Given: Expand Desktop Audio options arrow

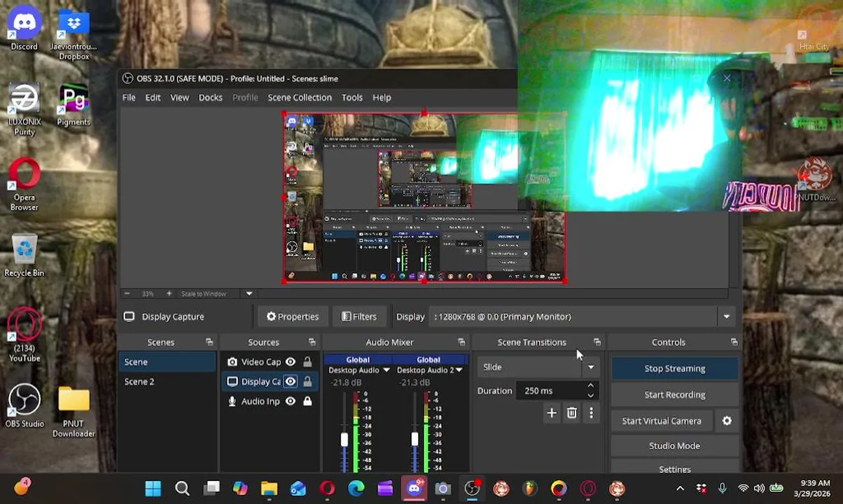Looking at the screenshot, I should click(x=386, y=370).
